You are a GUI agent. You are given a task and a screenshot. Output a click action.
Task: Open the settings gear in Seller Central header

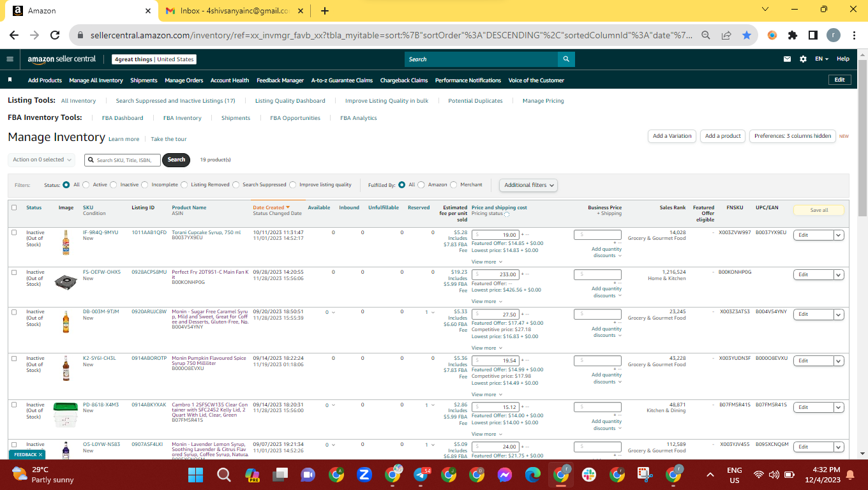pos(803,59)
